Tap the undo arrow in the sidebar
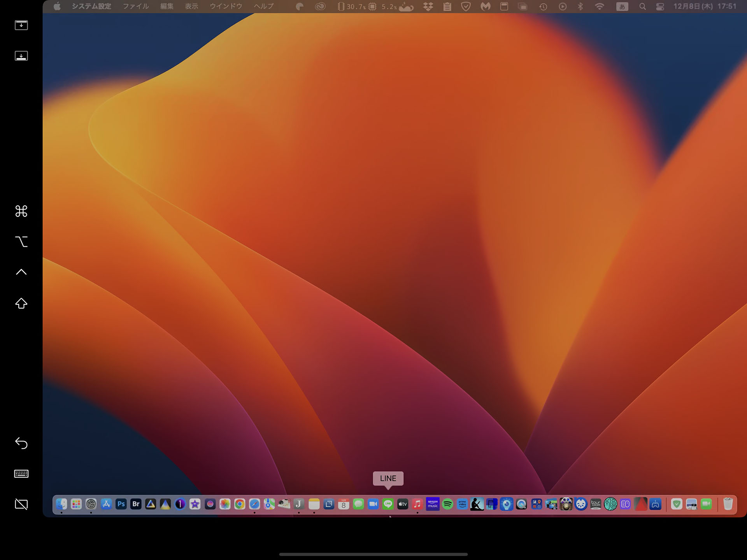The width and height of the screenshot is (747, 560). (x=21, y=443)
